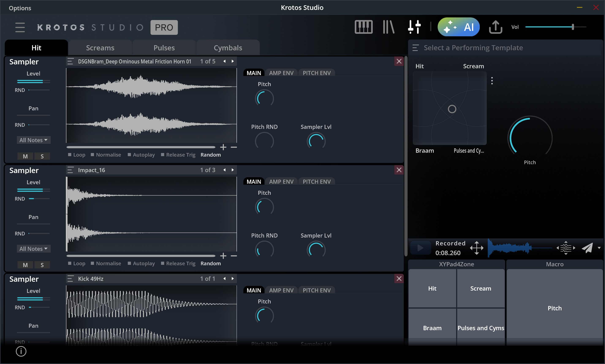Adjust DSGNBram sampler Level slider

pyautogui.click(x=34, y=81)
